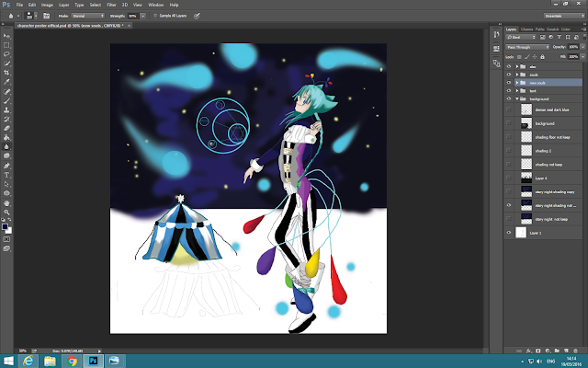This screenshot has width=588, height=368.
Task: Expand the 'tent' layer group
Action: (x=517, y=91)
